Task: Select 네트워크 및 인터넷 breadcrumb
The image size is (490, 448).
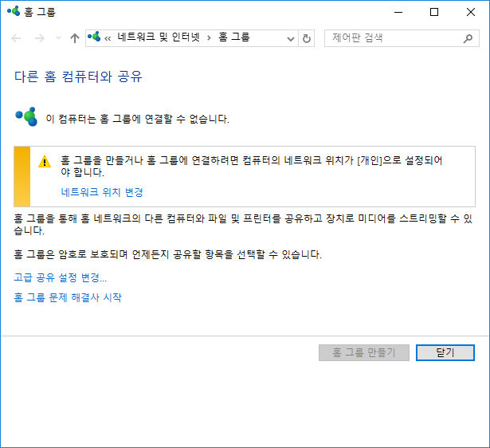Action: [x=159, y=37]
